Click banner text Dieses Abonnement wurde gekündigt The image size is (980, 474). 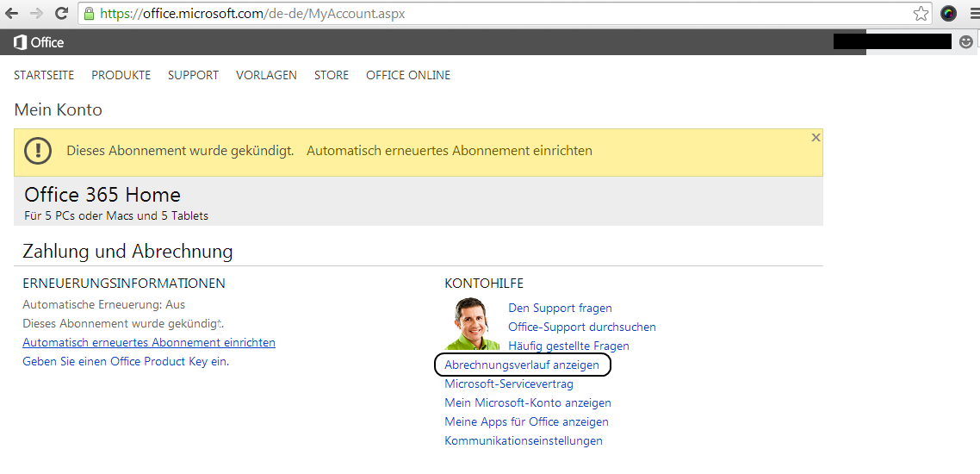coord(180,151)
